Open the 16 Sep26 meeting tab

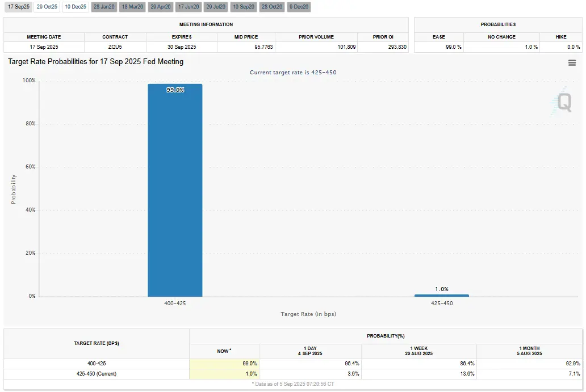click(244, 7)
